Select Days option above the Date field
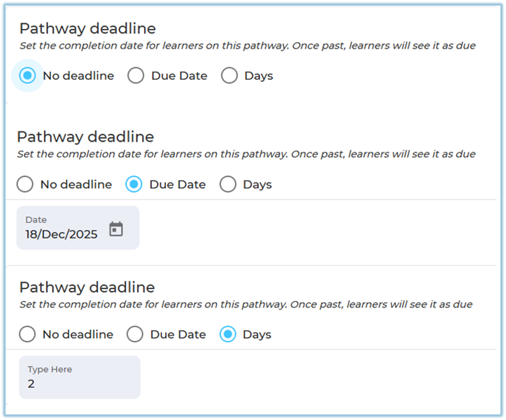Image resolution: width=506 pixels, height=420 pixels. tap(228, 184)
